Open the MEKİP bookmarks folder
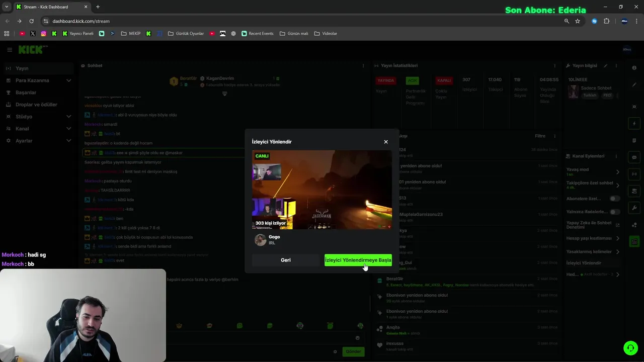 click(x=131, y=34)
